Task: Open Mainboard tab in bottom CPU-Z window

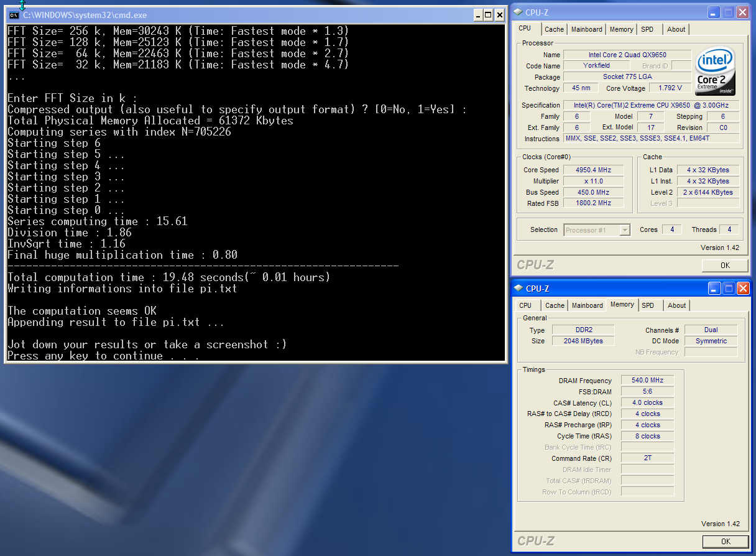Action: tap(588, 305)
